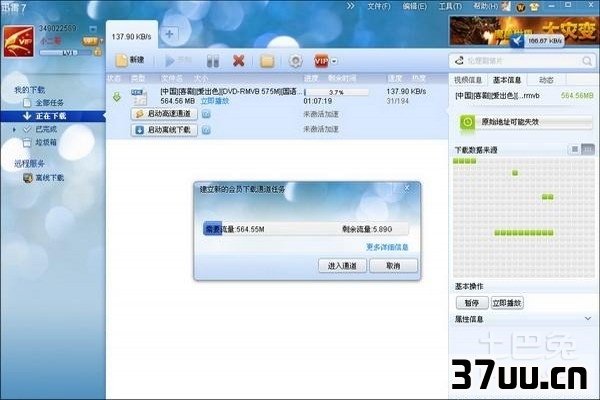Image resolution: width=600 pixels, height=400 pixels.
Task: Click the magnifier search icon
Action: point(587,61)
